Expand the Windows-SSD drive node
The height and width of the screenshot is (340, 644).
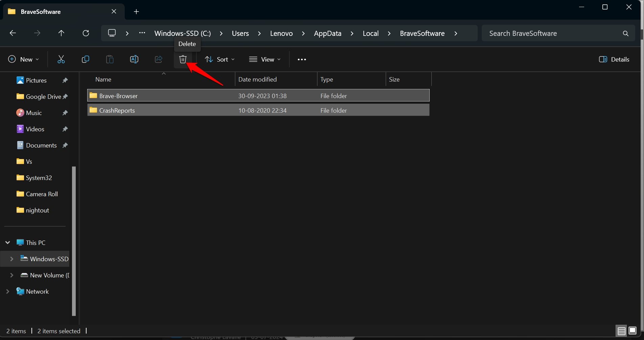pyautogui.click(x=12, y=259)
